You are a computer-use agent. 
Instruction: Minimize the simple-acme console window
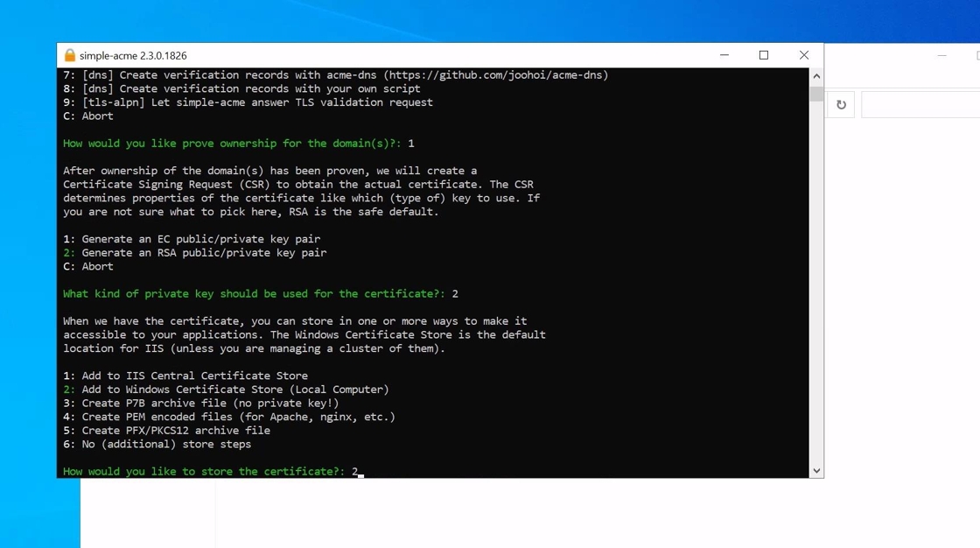(724, 55)
